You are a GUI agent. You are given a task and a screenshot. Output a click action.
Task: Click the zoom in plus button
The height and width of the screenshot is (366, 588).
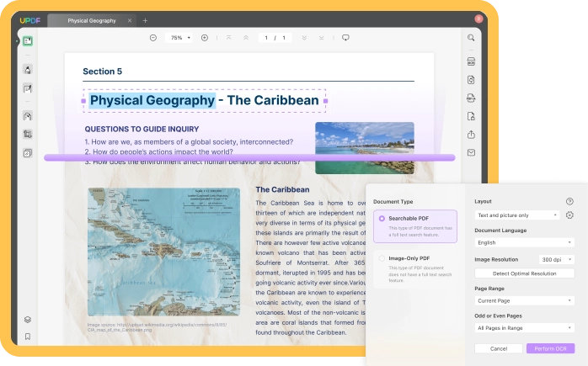tap(205, 38)
